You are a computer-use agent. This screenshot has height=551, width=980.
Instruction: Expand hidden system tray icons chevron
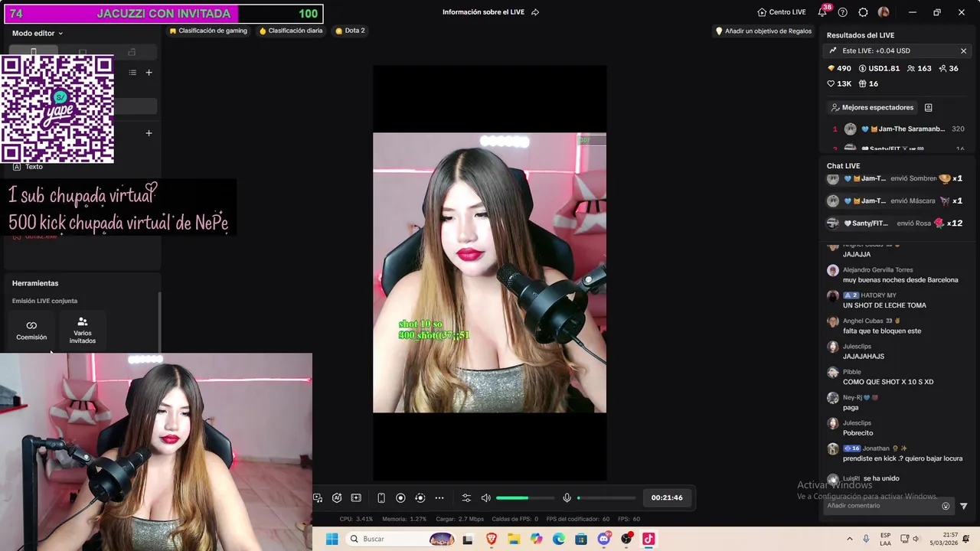pos(849,539)
